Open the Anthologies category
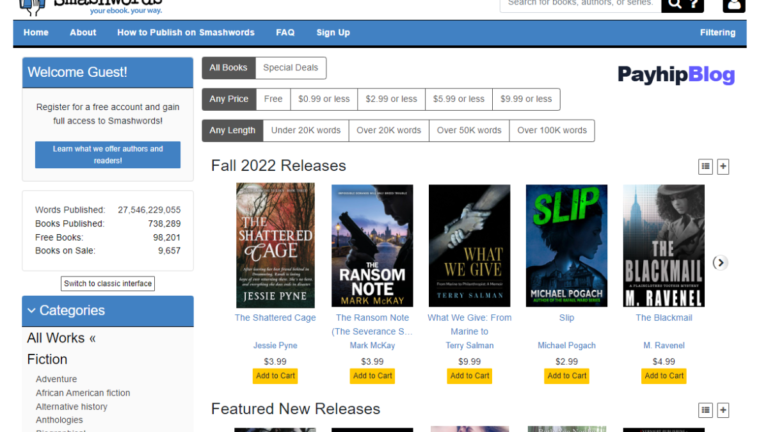 click(59, 420)
